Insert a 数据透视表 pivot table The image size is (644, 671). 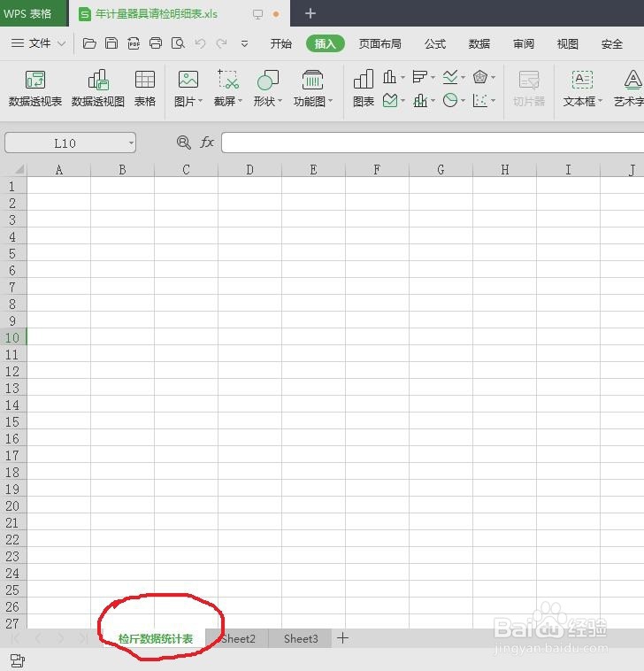tap(35, 89)
